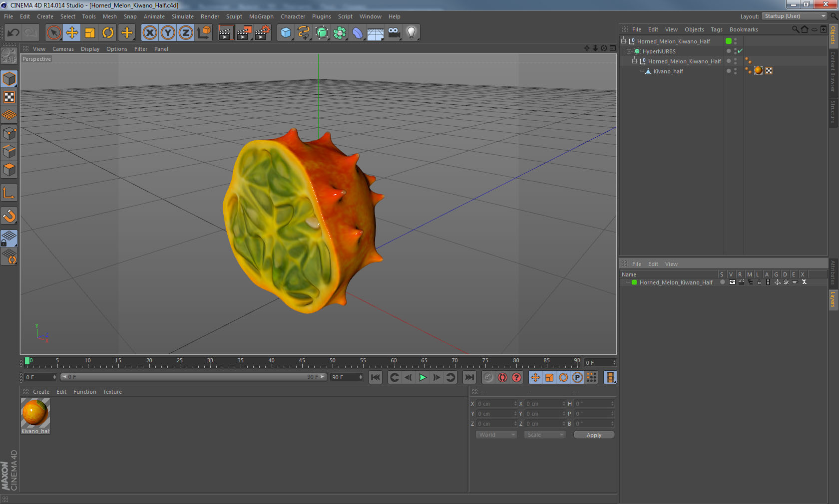This screenshot has height=504, width=839.
Task: Toggle HyperNURBS enable green checkmark
Action: pos(740,51)
